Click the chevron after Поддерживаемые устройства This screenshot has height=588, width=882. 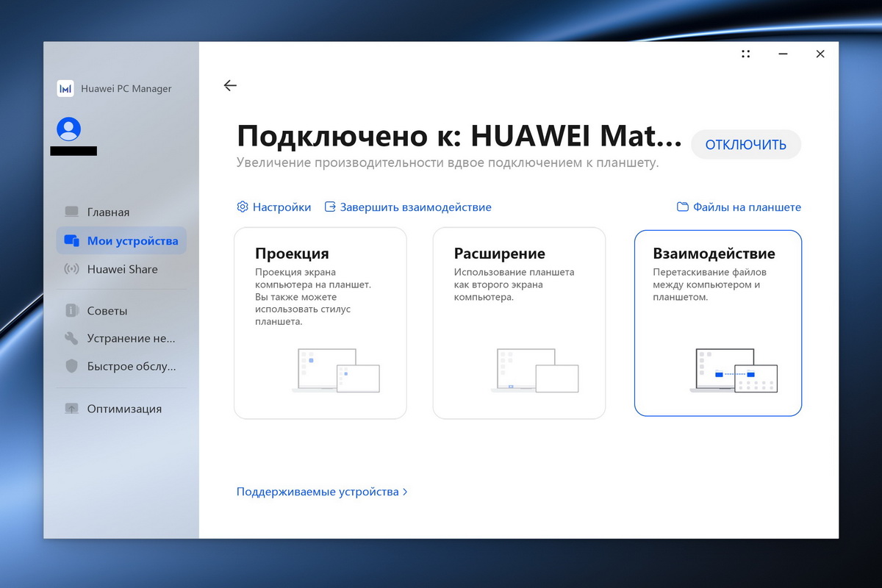(405, 492)
